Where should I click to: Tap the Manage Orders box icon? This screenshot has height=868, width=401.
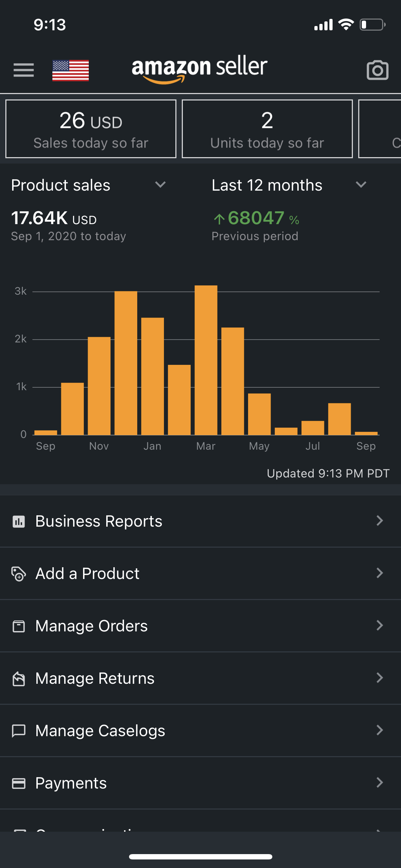tap(19, 626)
